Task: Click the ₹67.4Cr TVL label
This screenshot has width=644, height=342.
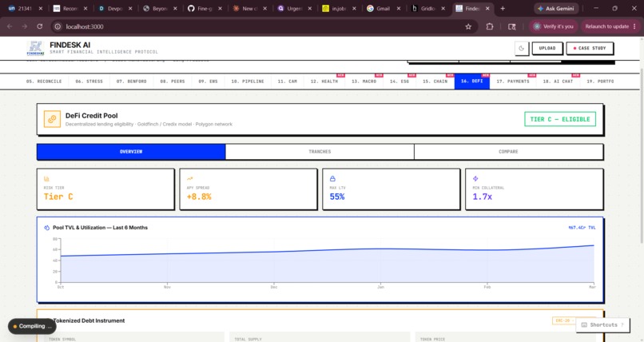Action: tap(582, 228)
